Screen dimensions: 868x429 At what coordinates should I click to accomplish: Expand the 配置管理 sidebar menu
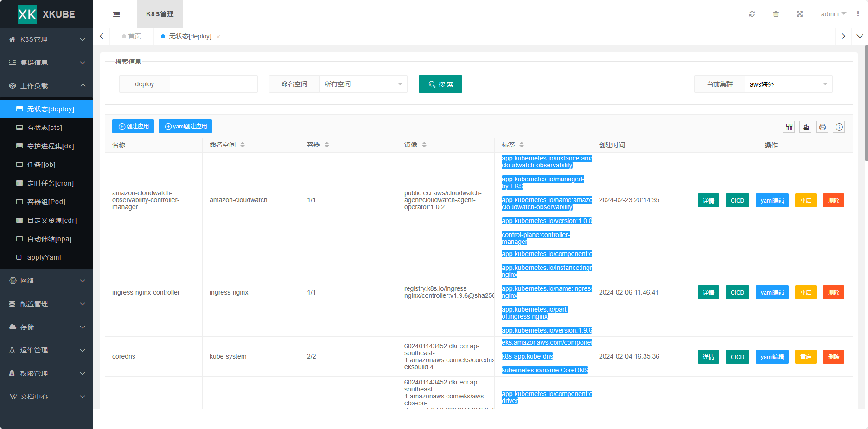pyautogui.click(x=46, y=304)
